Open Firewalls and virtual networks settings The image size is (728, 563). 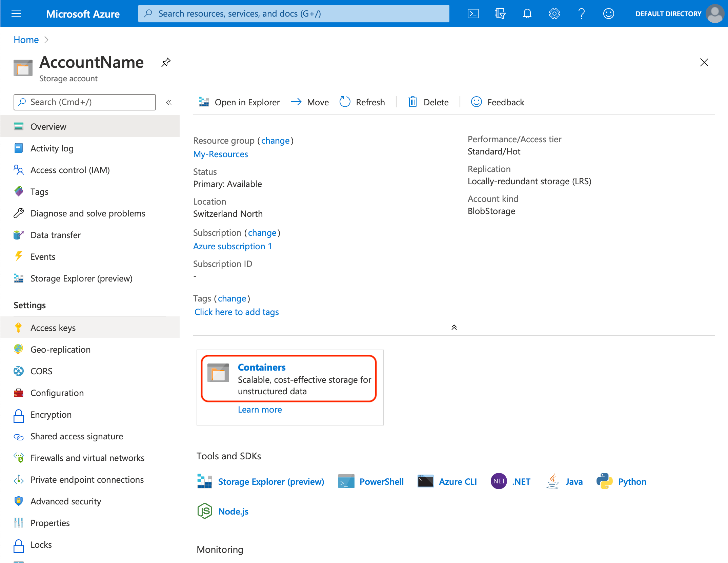[87, 458]
